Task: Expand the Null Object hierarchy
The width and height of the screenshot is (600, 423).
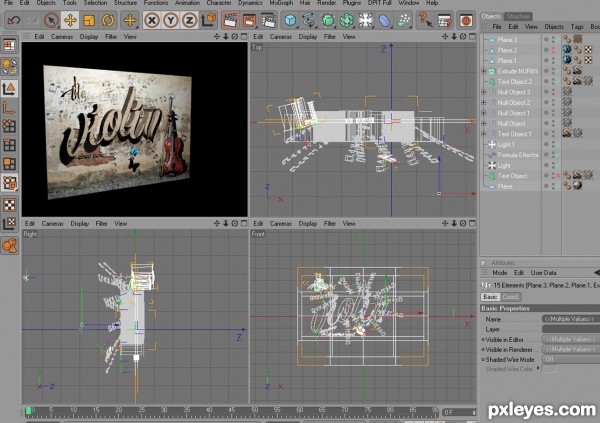Action: [x=483, y=123]
